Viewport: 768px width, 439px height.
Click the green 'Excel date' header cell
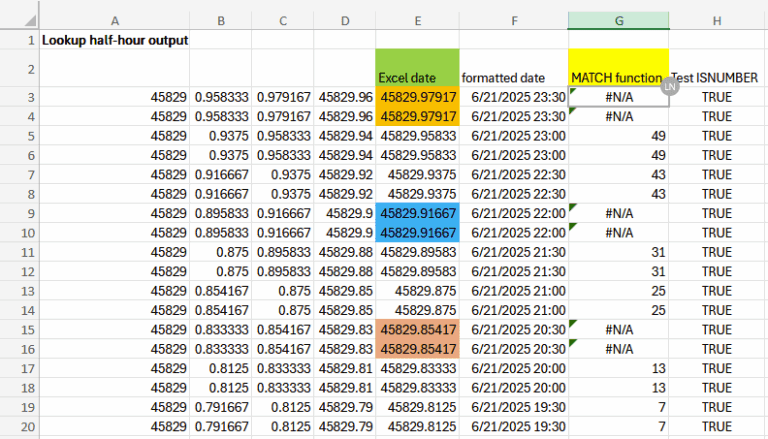(x=417, y=68)
